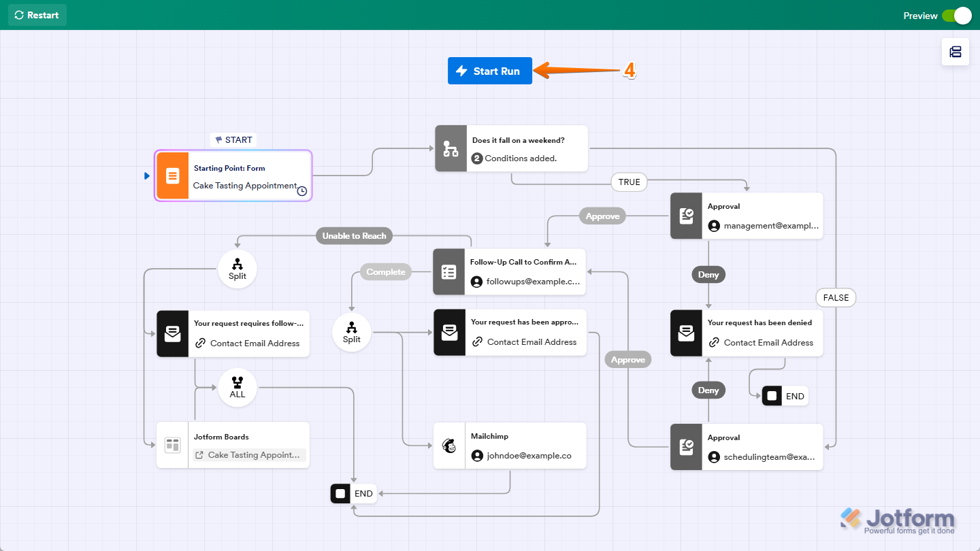The height and width of the screenshot is (551, 980).
Task: Select the task list icon on Follow-Up Call node
Action: click(x=450, y=271)
